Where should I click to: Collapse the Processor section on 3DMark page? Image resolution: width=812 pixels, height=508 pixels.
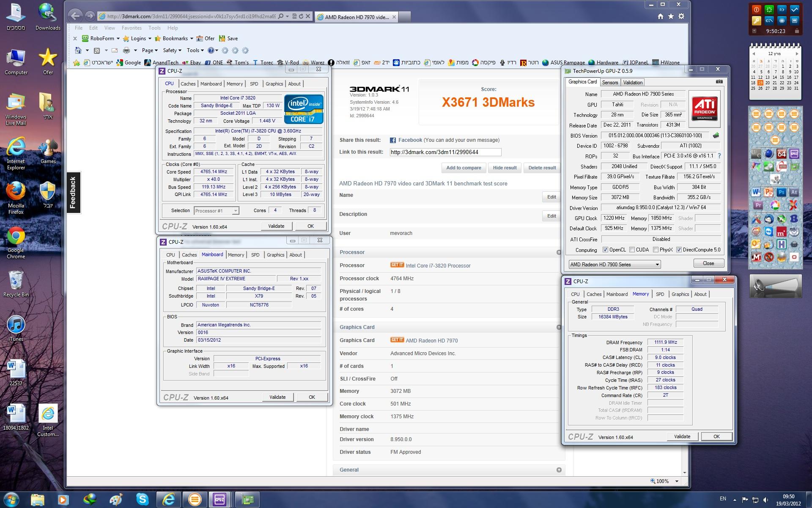(x=559, y=252)
